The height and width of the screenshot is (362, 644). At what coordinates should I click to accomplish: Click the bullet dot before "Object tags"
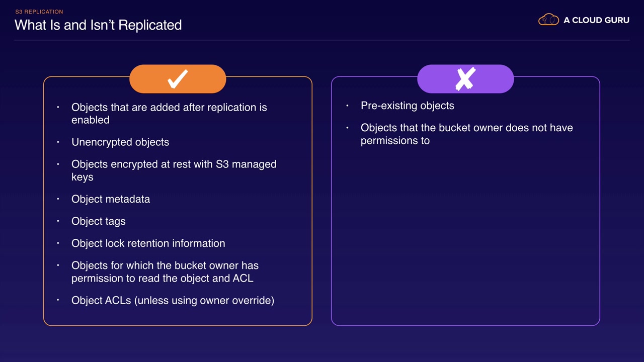point(58,221)
